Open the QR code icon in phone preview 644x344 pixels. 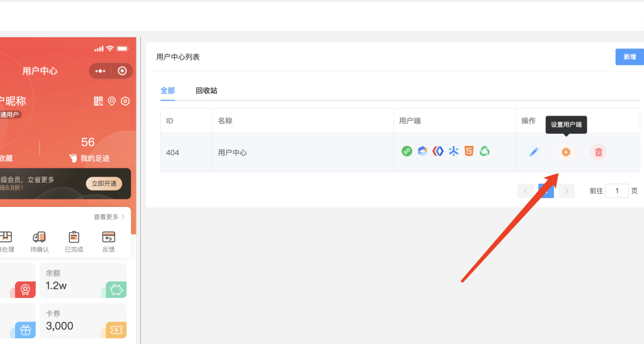[98, 101]
